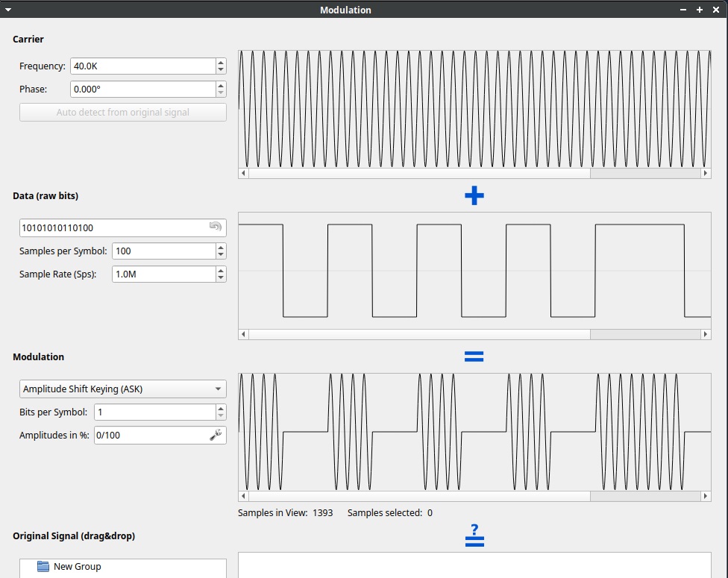
Task: Edit the Samples per Symbol field
Action: pyautogui.click(x=164, y=251)
